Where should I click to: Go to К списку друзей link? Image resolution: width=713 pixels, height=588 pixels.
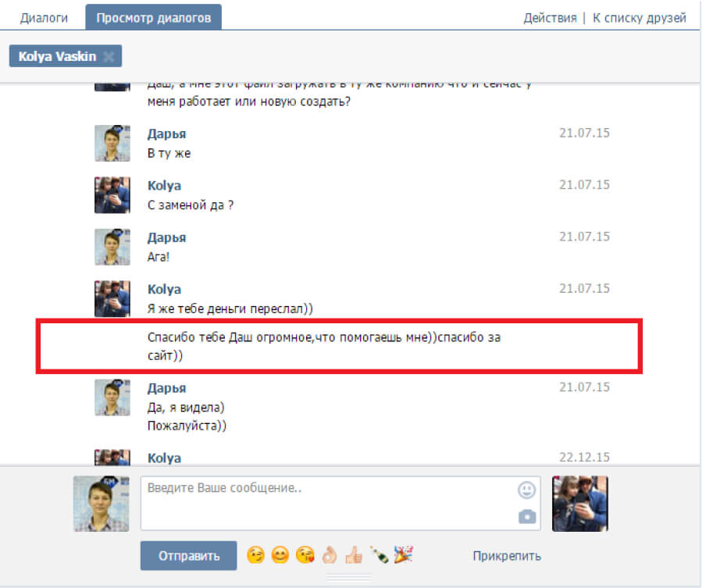pyautogui.click(x=639, y=17)
